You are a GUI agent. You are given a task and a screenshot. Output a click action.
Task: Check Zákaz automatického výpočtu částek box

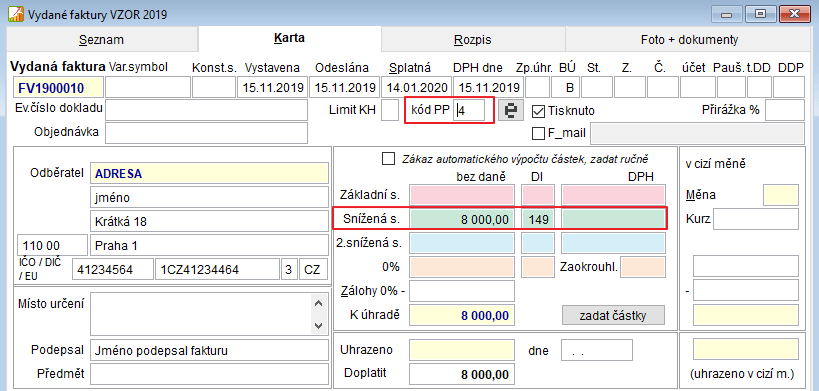[389, 159]
